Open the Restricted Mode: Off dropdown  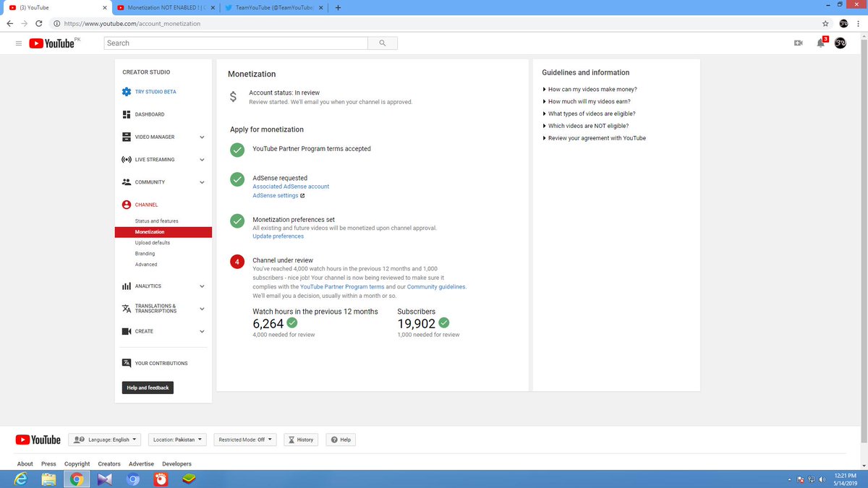coord(246,440)
